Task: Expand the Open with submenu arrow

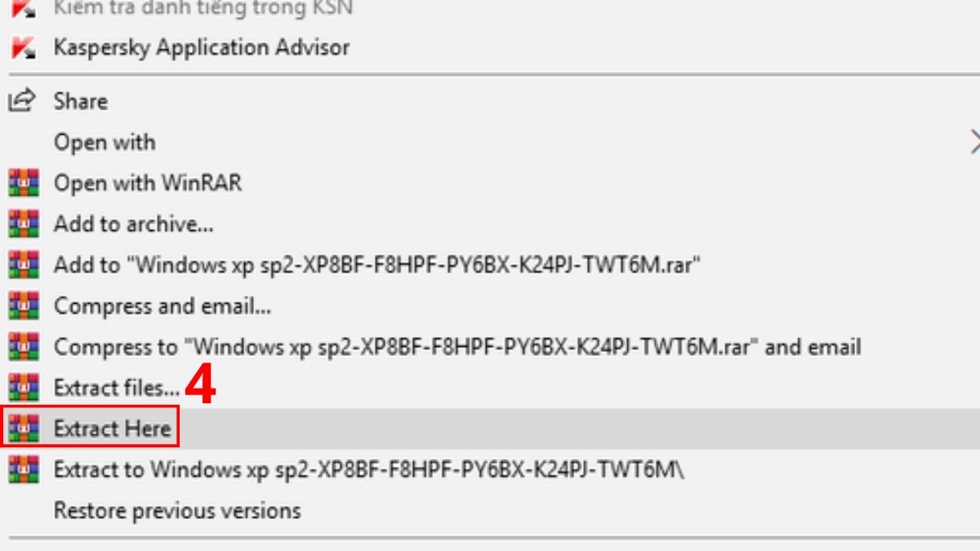Action: click(x=973, y=142)
